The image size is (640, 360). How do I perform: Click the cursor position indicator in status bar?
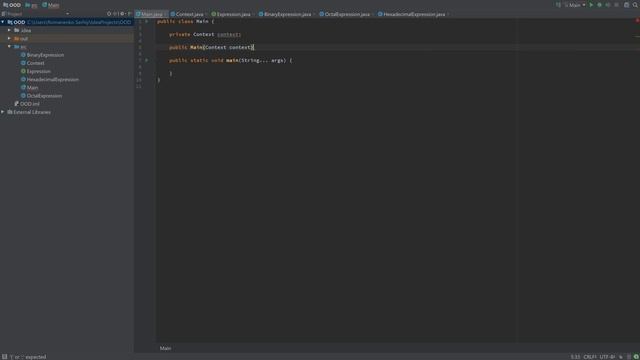point(575,357)
